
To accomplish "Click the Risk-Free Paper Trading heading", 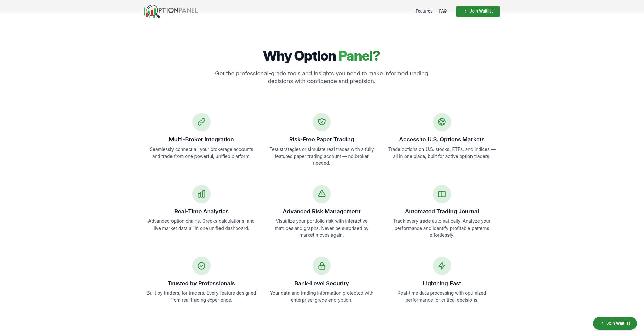I will (x=321, y=139).
